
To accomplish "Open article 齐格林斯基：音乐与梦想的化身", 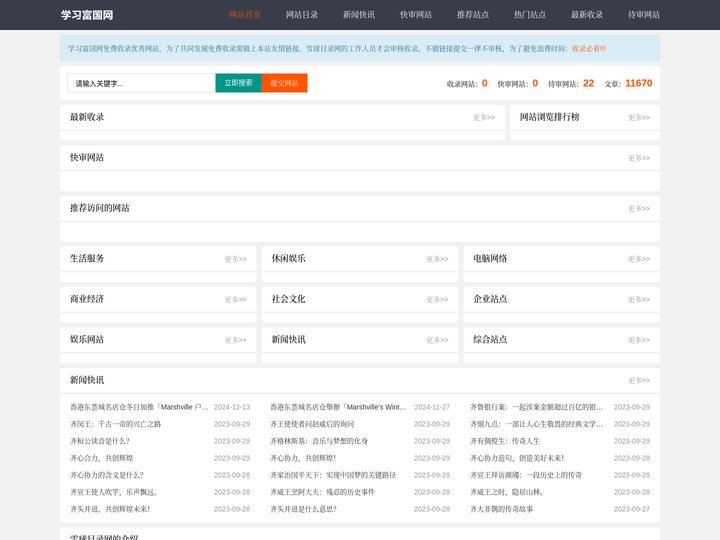I will [x=319, y=441].
